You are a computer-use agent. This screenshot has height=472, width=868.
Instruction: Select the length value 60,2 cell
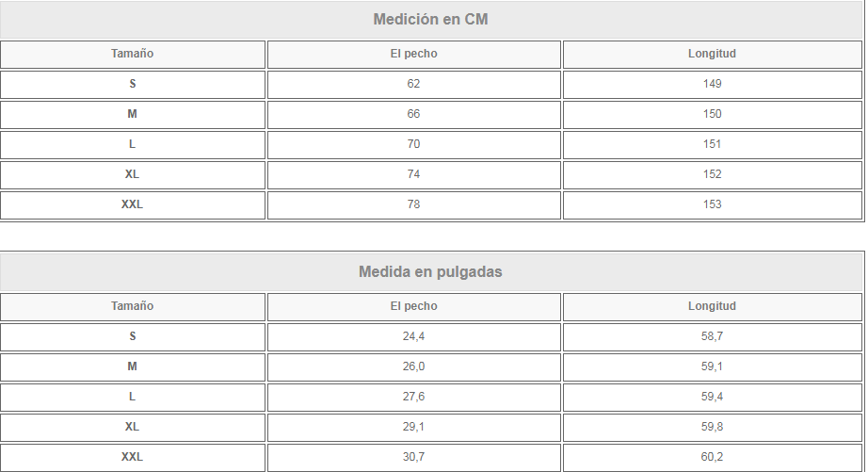point(712,457)
